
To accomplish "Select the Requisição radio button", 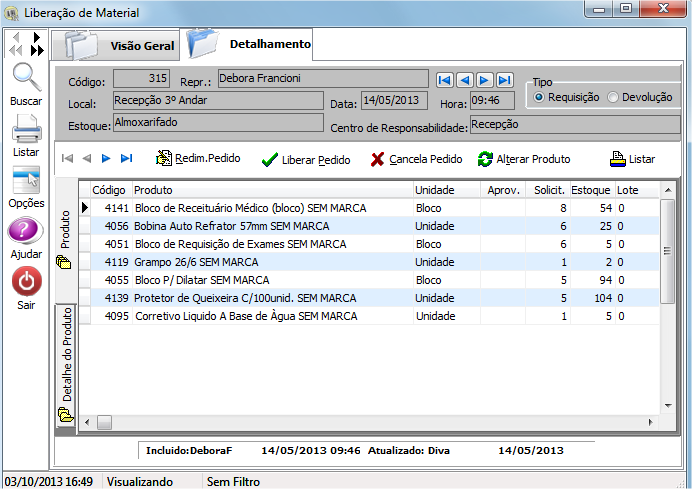I will 540,98.
